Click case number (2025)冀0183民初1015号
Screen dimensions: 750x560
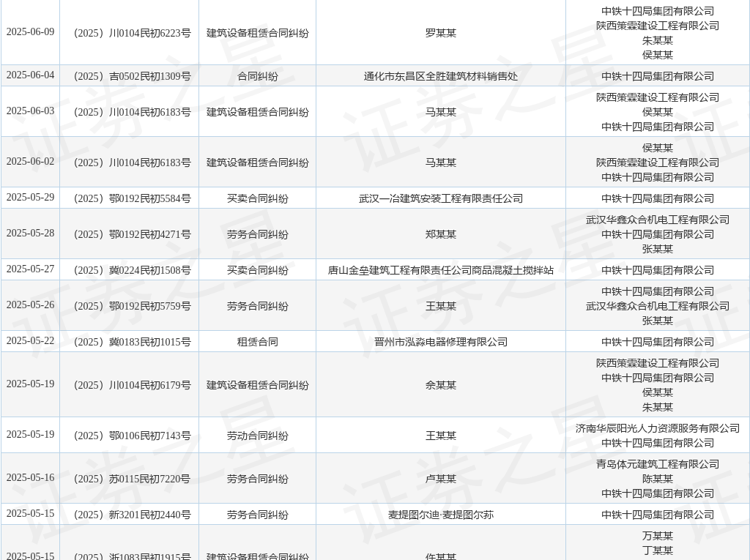(x=132, y=342)
